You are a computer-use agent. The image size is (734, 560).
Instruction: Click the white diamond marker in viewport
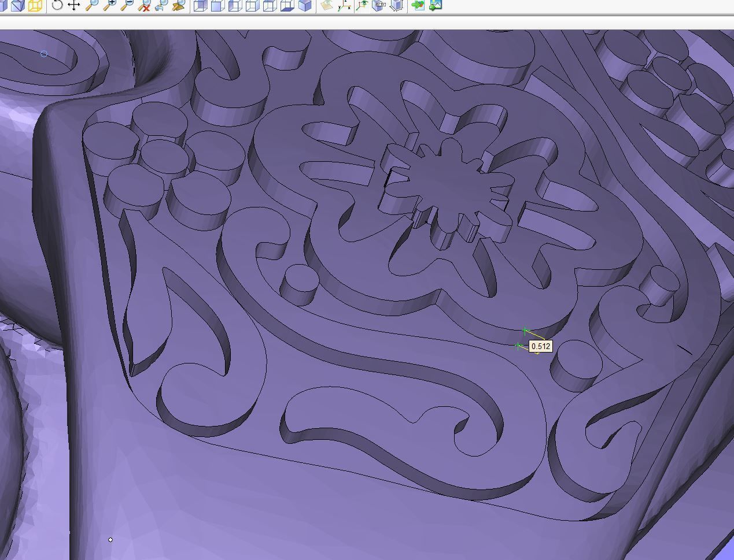(x=110, y=540)
